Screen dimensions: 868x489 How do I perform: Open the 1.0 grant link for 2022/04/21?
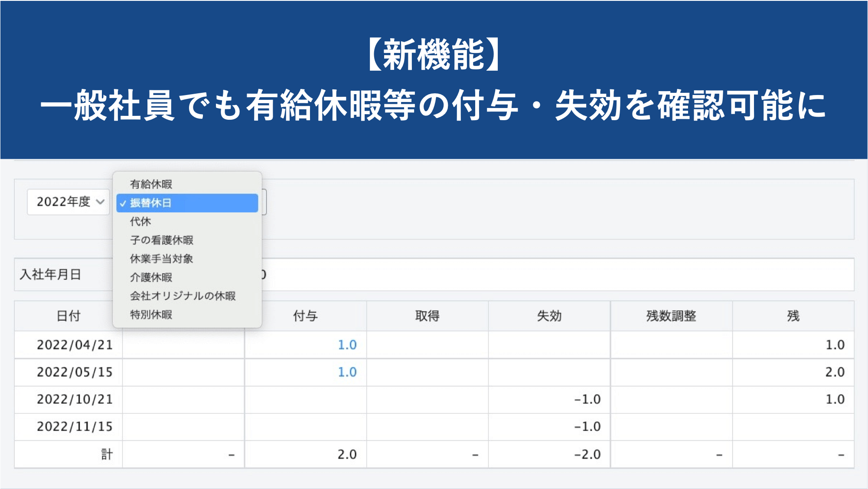pos(347,345)
